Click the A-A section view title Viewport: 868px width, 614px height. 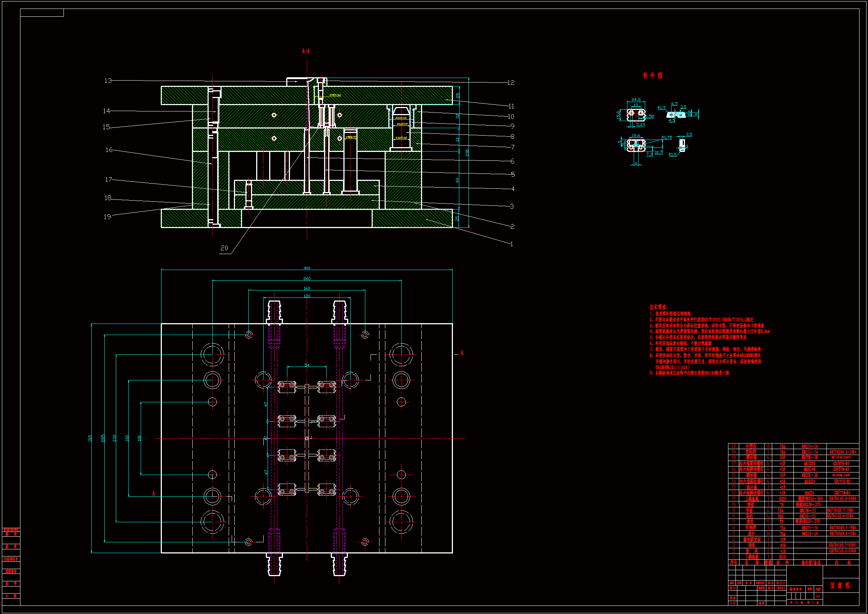coord(306,51)
